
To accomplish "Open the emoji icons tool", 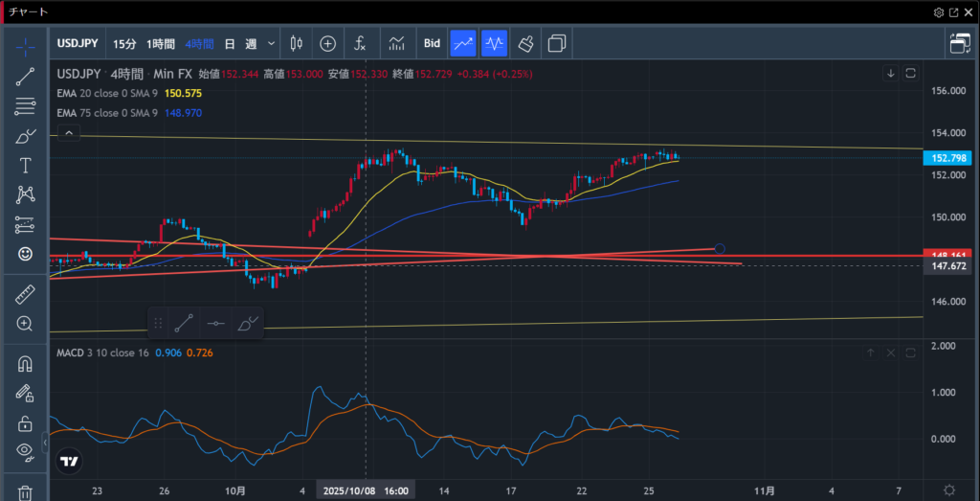I will [x=25, y=254].
